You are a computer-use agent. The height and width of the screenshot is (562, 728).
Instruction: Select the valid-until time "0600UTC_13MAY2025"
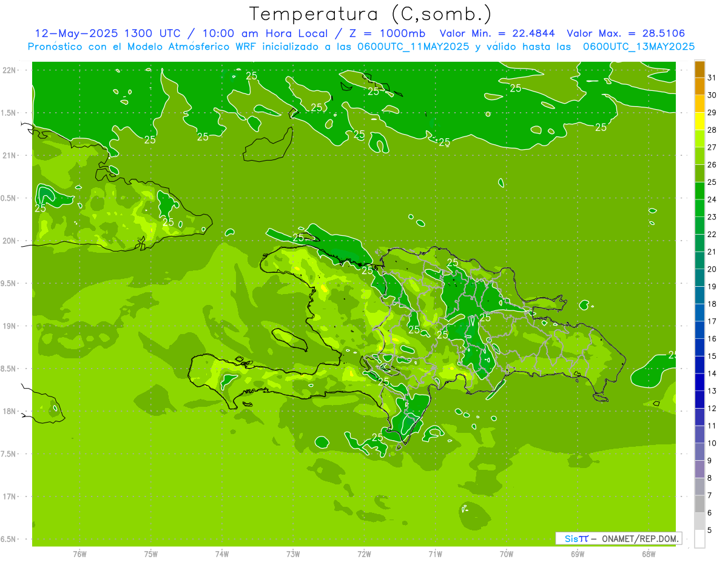tap(638, 46)
